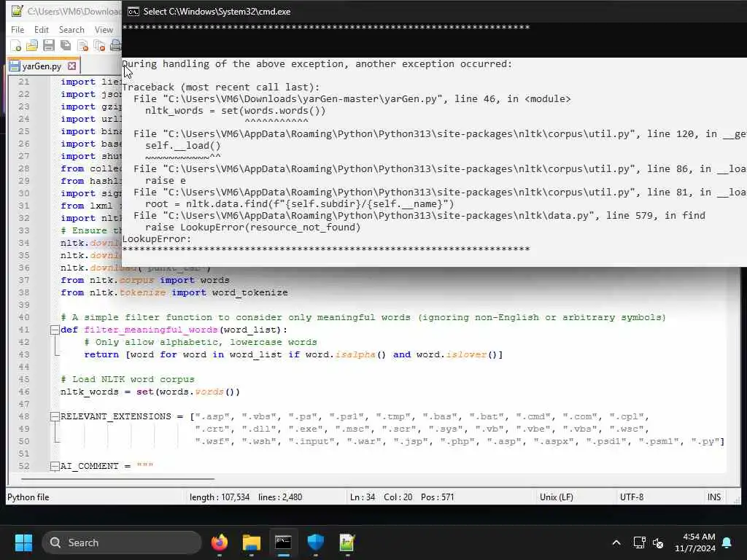Click the Notepad++ title bar app icon

pos(18,11)
